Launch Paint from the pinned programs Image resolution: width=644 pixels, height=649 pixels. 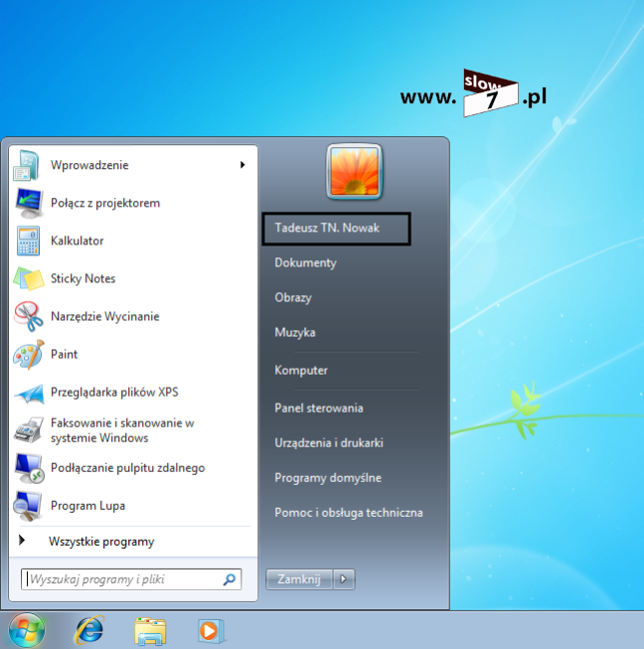(x=64, y=354)
